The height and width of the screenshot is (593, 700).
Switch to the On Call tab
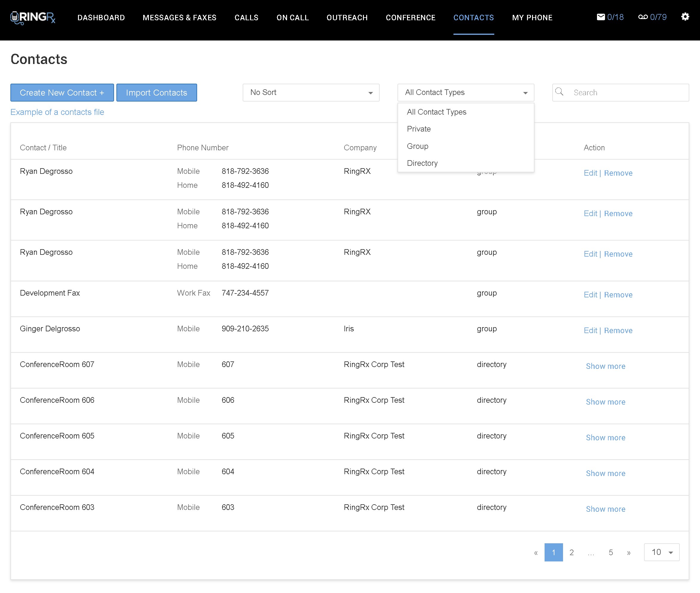pos(292,18)
